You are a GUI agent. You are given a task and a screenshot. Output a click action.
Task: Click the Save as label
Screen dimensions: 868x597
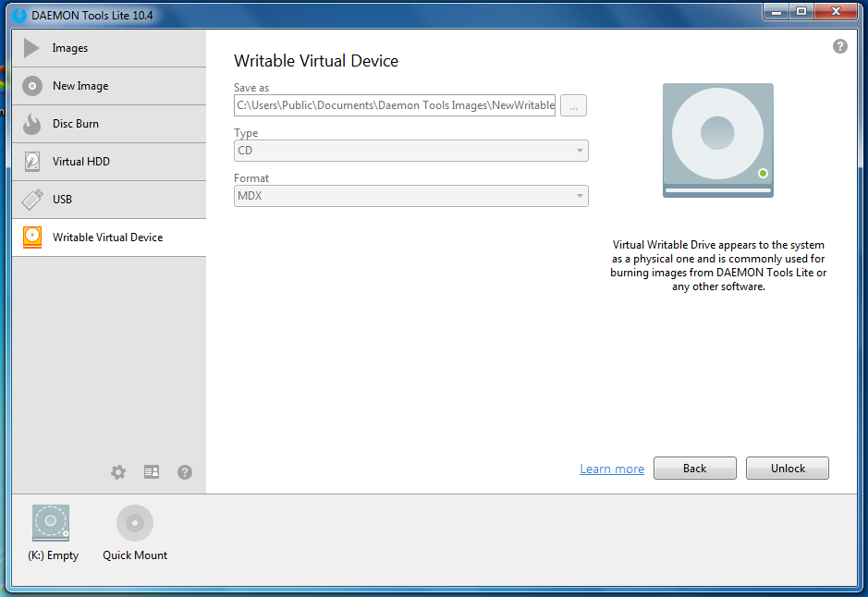pyautogui.click(x=251, y=88)
